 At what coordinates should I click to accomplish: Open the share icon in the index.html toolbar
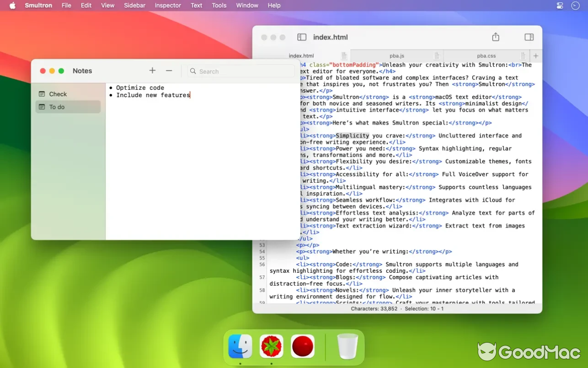point(495,36)
